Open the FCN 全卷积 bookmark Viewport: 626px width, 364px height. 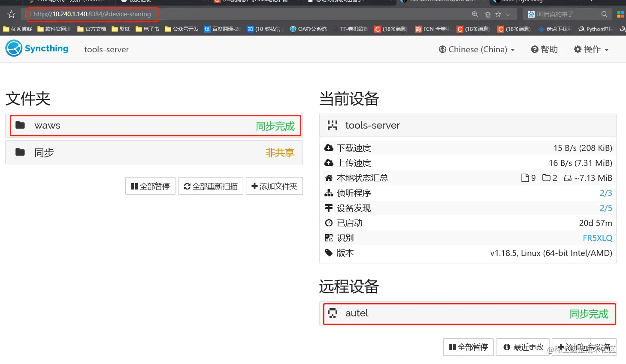tap(432, 29)
